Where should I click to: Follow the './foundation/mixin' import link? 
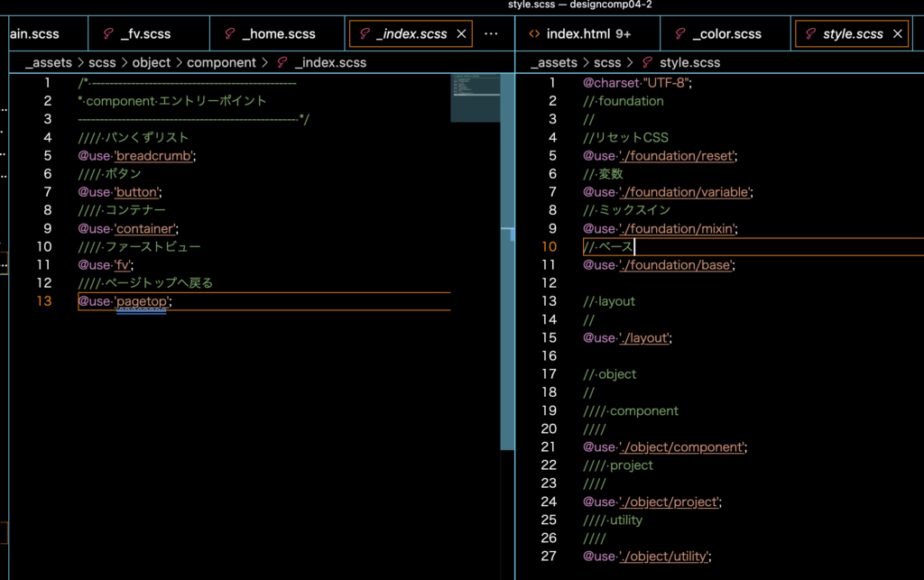tap(677, 228)
